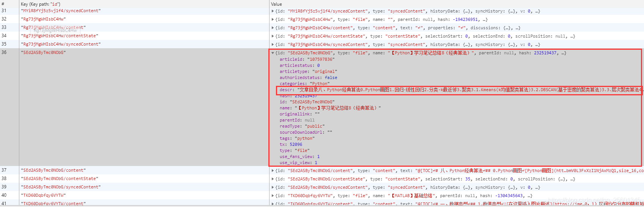Viewport: 644px width, 207px height.
Task: Click hash value -194236951 in row 32
Action: pyautogui.click(x=465, y=19)
